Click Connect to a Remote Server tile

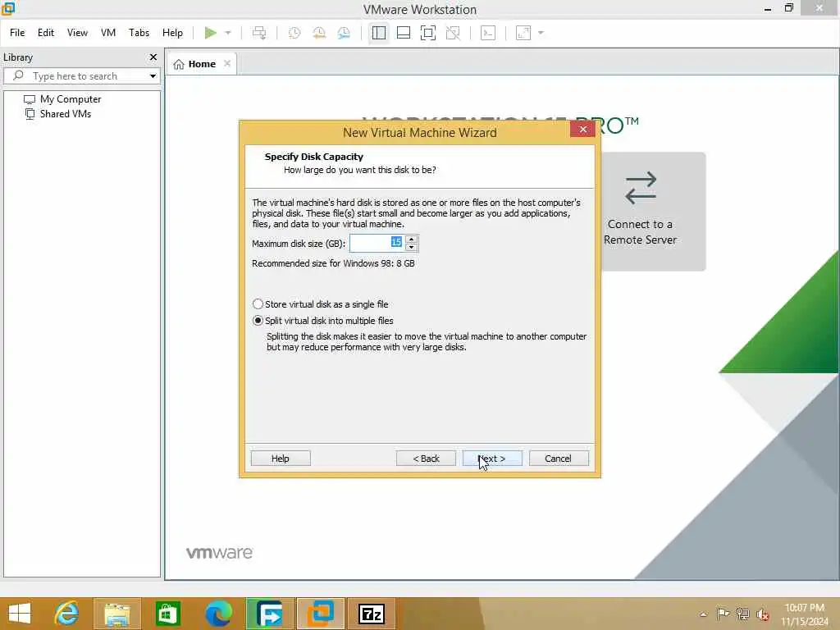pos(641,211)
